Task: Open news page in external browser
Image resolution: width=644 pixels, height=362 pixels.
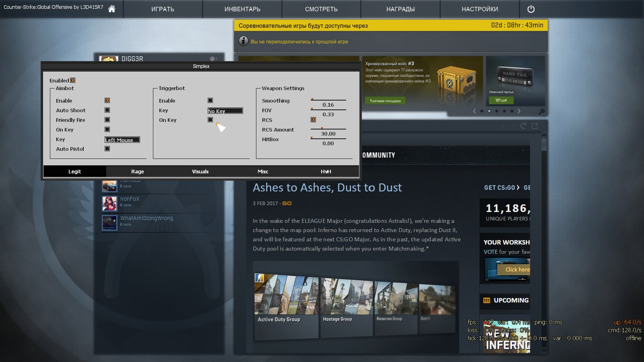Action: coord(535,126)
